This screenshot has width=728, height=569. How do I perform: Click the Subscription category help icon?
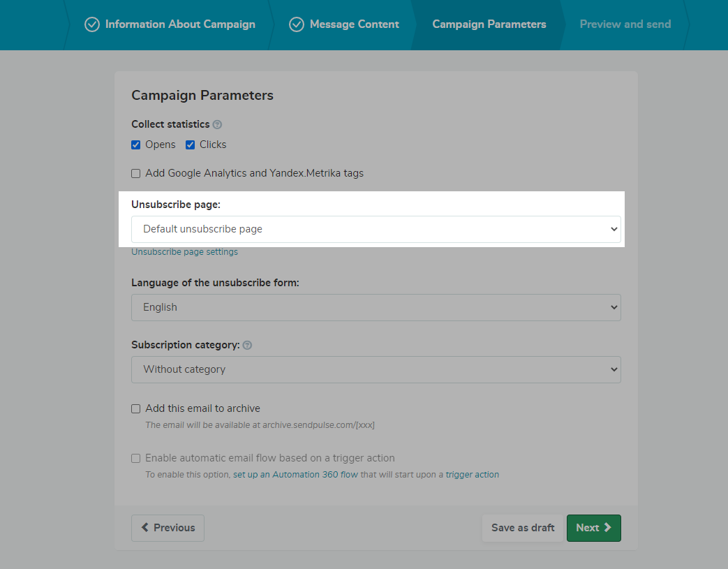coord(247,346)
